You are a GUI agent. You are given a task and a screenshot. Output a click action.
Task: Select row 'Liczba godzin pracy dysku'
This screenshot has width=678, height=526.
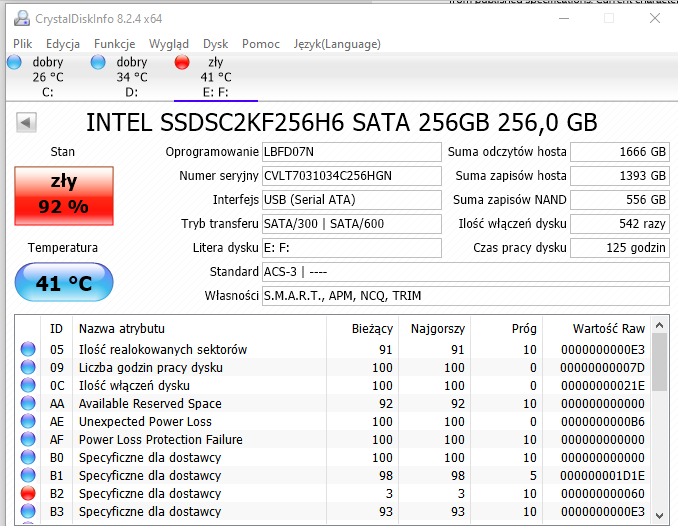333,367
